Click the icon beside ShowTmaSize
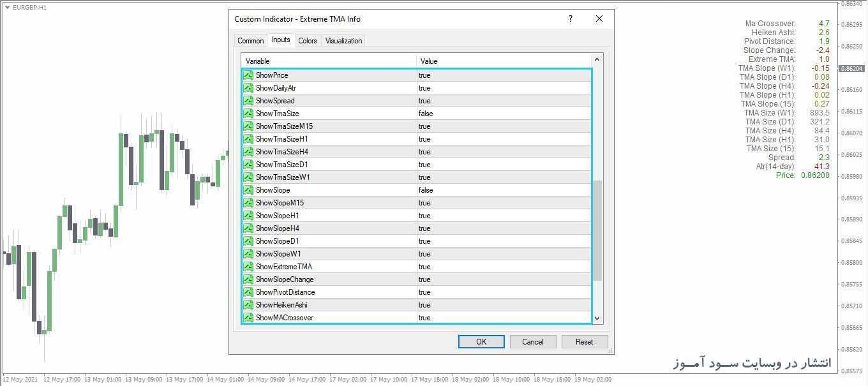 (248, 114)
